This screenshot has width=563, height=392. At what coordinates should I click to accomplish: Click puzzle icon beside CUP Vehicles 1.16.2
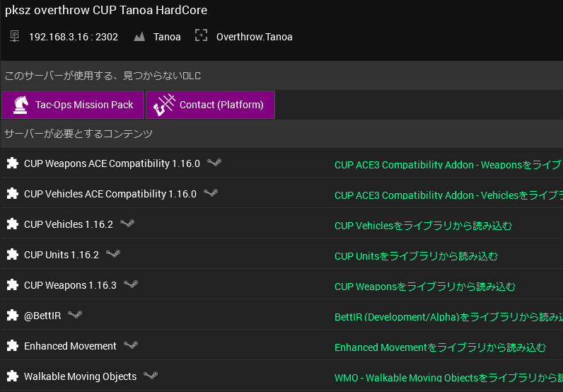(x=13, y=224)
